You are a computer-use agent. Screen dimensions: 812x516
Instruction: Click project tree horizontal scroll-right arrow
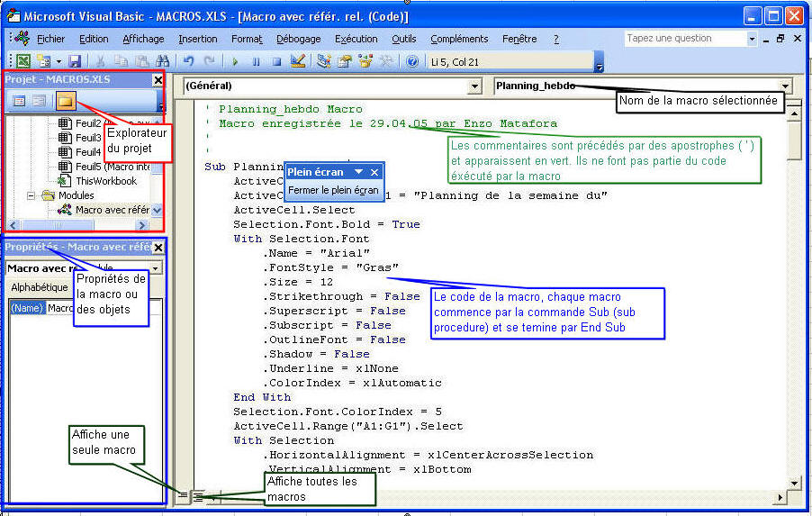tap(142, 225)
